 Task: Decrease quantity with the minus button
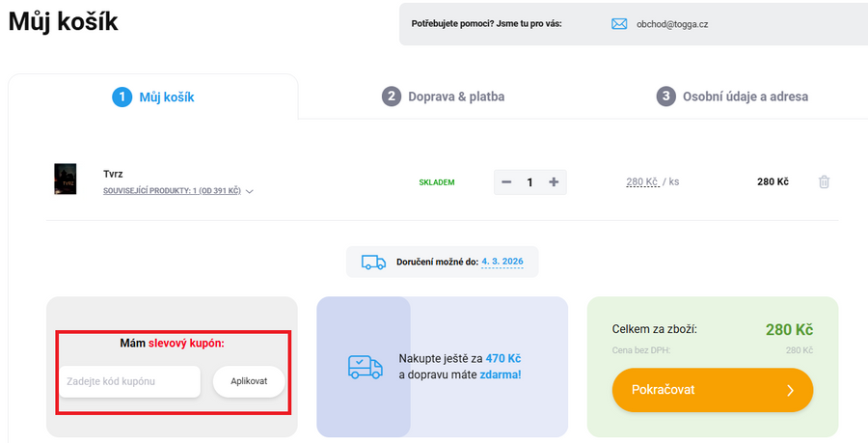(x=506, y=182)
